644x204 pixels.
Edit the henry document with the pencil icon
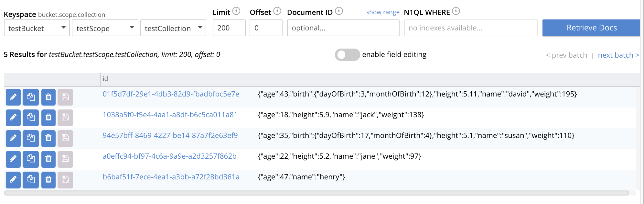click(13, 180)
